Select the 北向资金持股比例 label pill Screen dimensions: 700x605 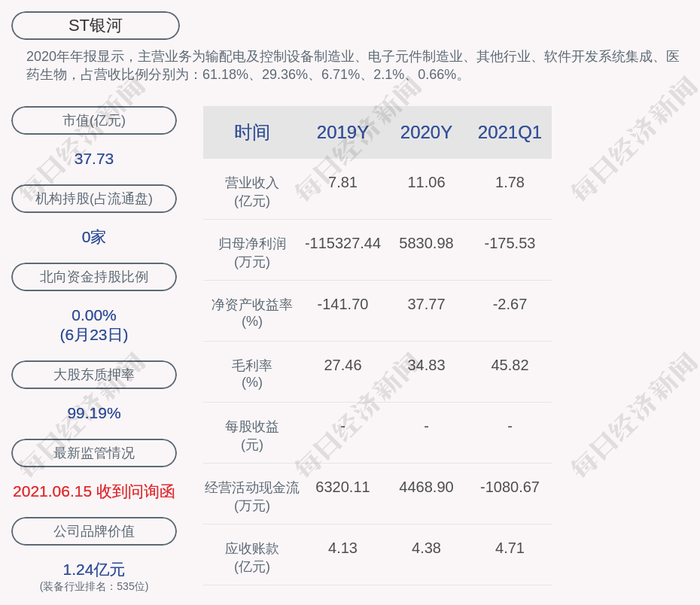[x=94, y=277]
